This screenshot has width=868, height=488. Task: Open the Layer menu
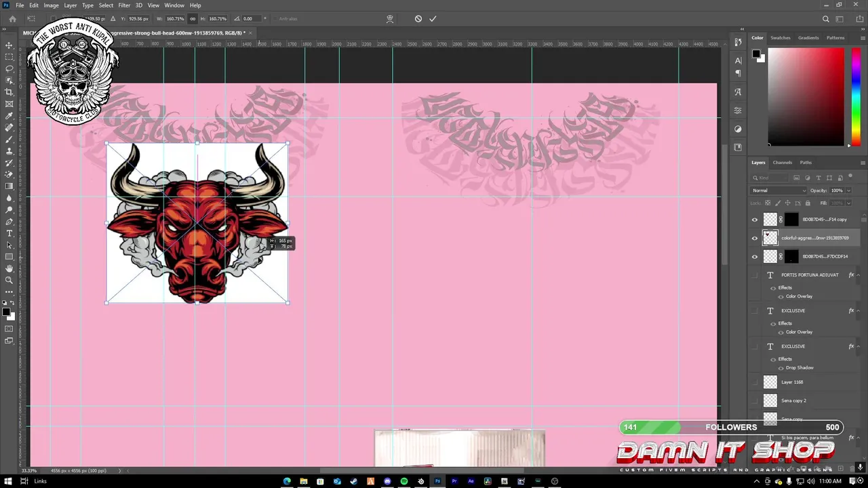[71, 5]
